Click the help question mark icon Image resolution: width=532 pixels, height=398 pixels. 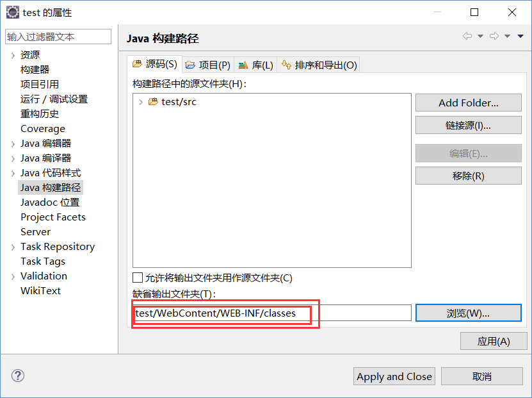pos(17,376)
